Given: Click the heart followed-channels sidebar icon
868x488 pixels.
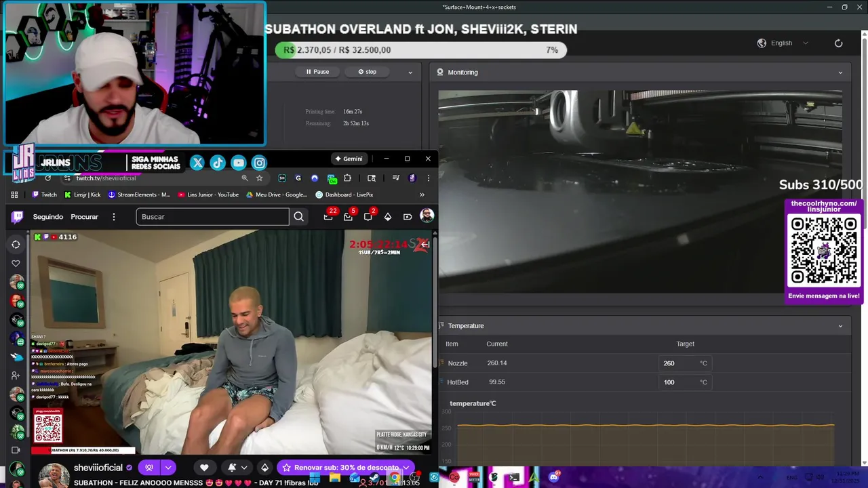Looking at the screenshot, I should [x=16, y=264].
